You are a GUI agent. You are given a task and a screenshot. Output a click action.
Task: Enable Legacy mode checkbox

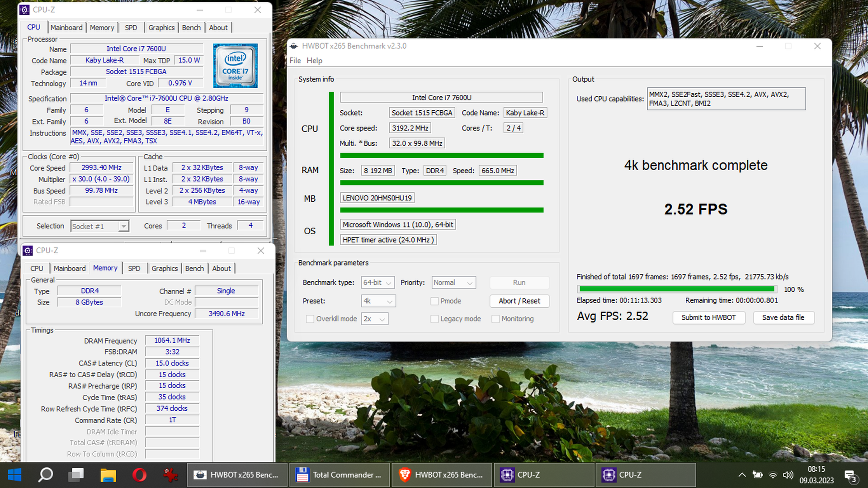[435, 319]
